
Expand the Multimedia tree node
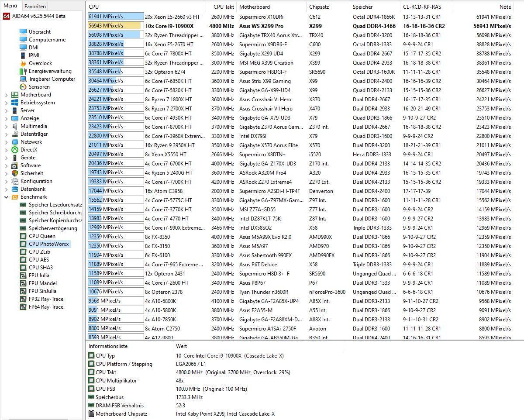pyautogui.click(x=7, y=126)
